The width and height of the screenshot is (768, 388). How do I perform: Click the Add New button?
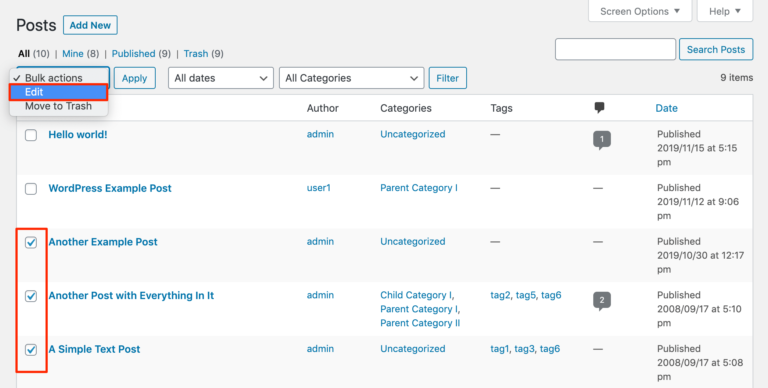click(90, 25)
